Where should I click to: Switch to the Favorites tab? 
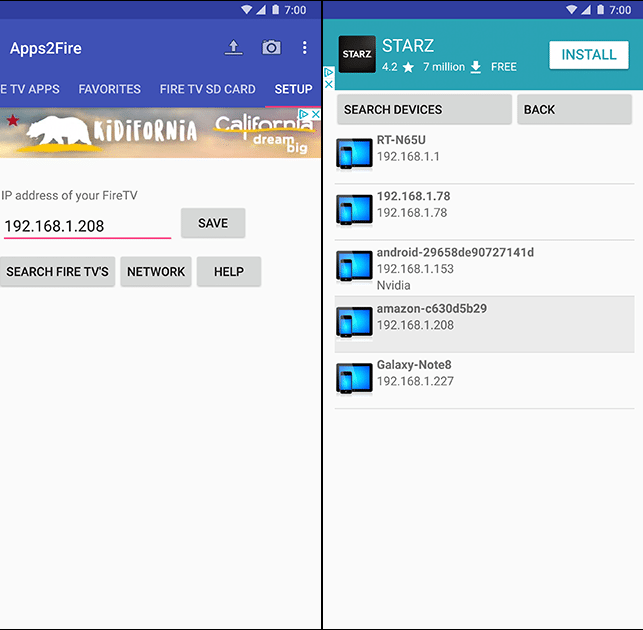(x=109, y=89)
